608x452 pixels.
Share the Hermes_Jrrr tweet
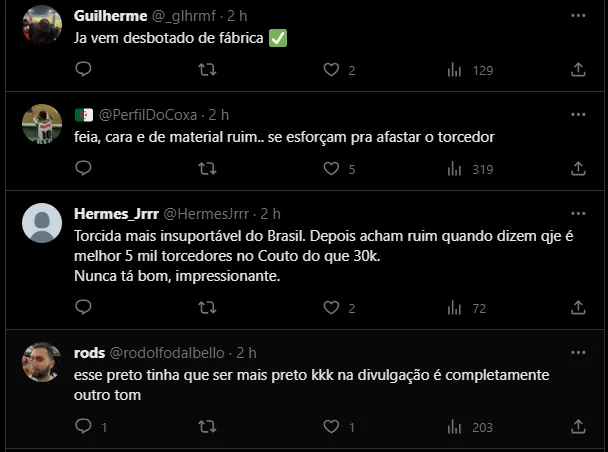578,308
